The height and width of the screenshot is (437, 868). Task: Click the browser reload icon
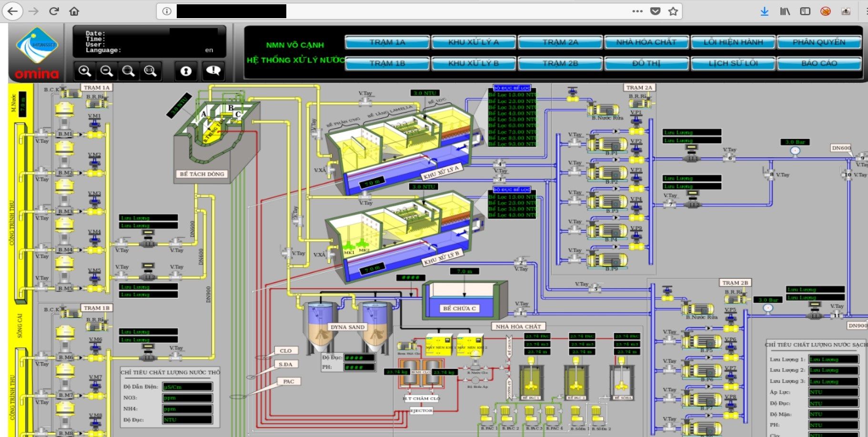click(x=54, y=11)
